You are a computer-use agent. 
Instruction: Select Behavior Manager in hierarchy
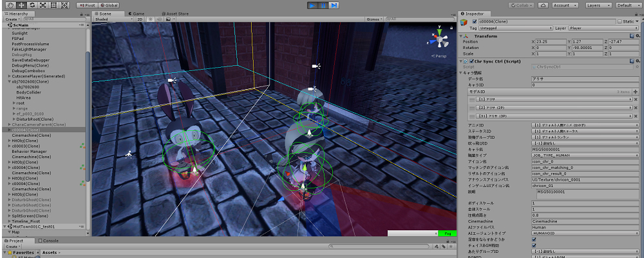(29, 151)
